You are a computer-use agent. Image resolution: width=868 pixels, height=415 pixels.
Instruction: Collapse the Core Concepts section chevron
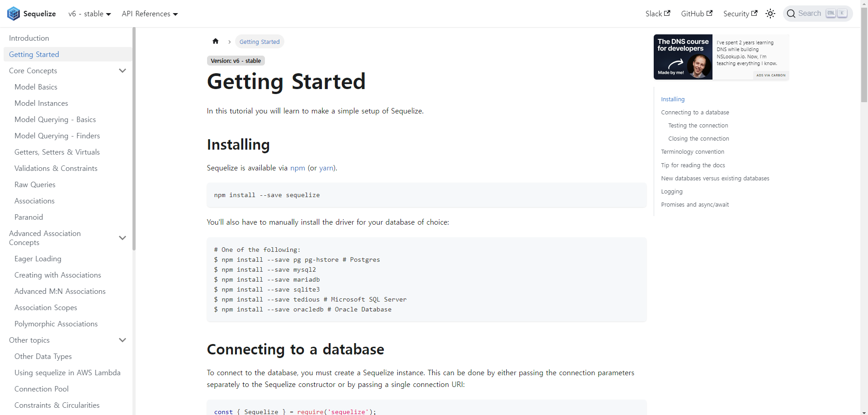point(122,71)
